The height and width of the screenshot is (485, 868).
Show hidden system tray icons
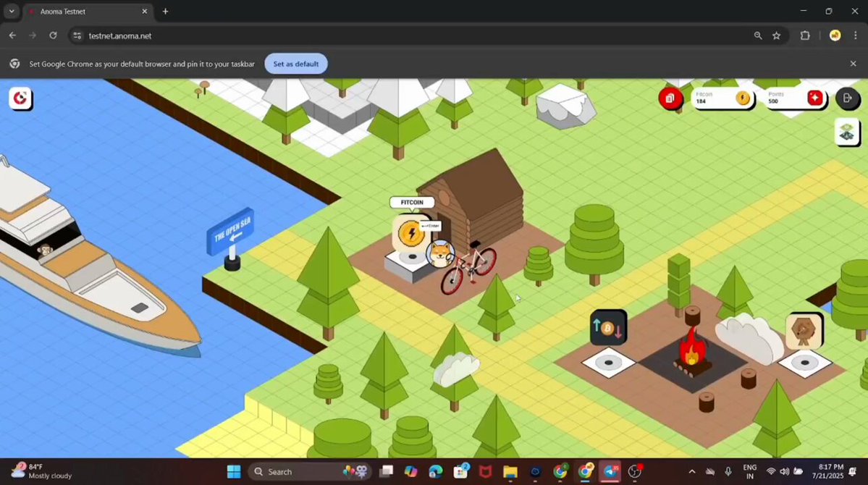(x=691, y=472)
